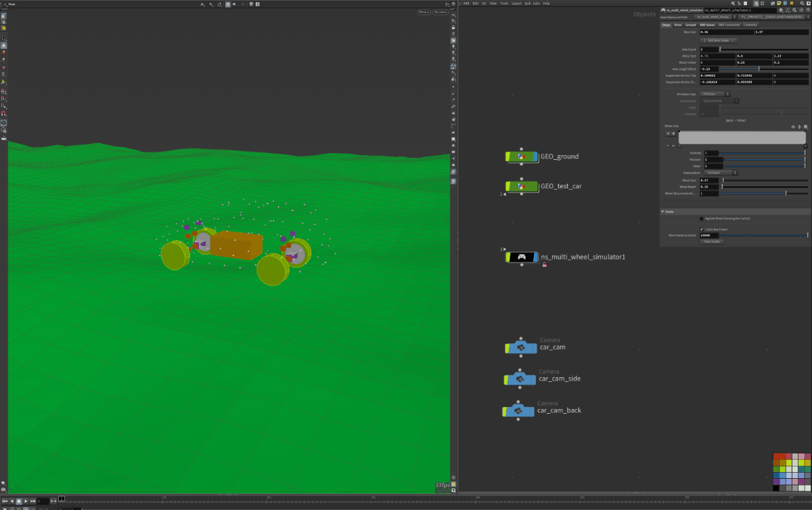Open the Add menu in network editor
The height and width of the screenshot is (510, 812).
466,3
